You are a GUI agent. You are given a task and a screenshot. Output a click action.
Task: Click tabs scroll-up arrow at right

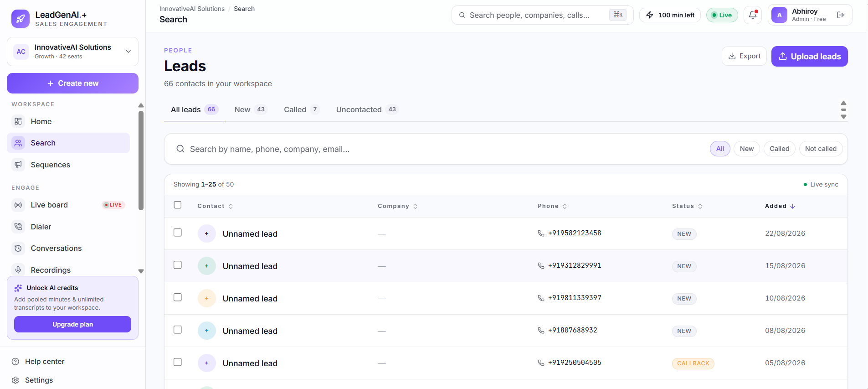(x=843, y=103)
